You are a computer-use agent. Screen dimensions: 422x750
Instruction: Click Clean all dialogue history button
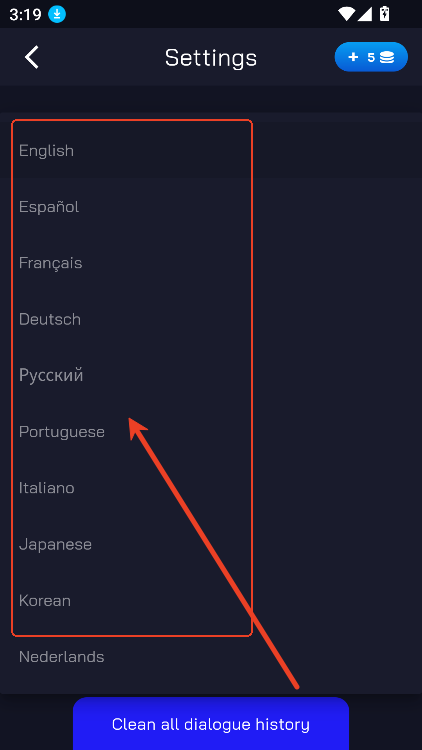tap(211, 724)
